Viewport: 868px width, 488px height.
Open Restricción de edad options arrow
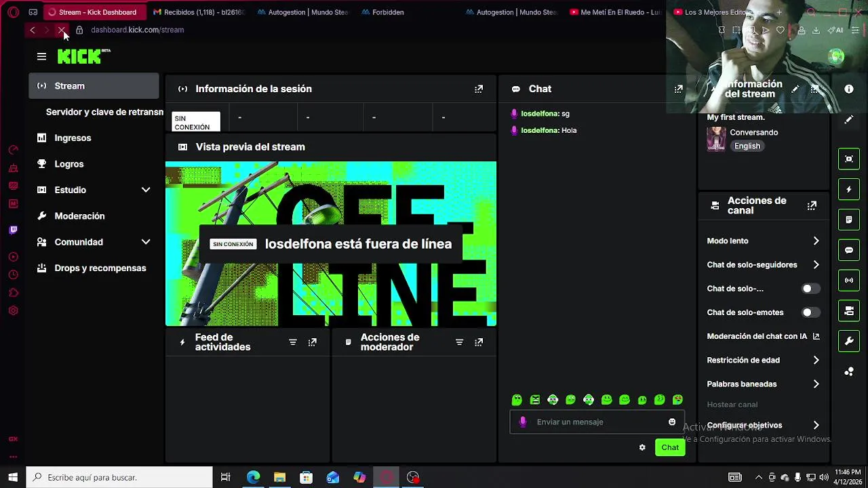pyautogui.click(x=816, y=360)
